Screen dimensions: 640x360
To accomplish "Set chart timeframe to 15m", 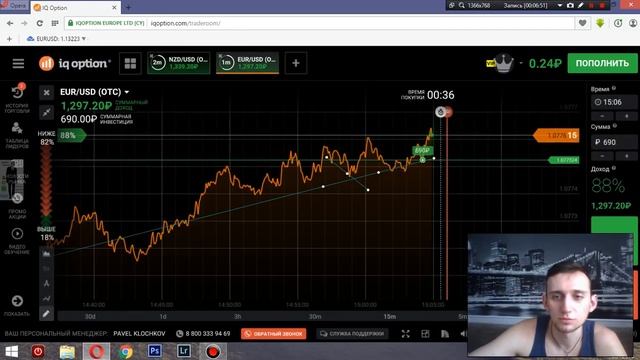I will [389, 317].
